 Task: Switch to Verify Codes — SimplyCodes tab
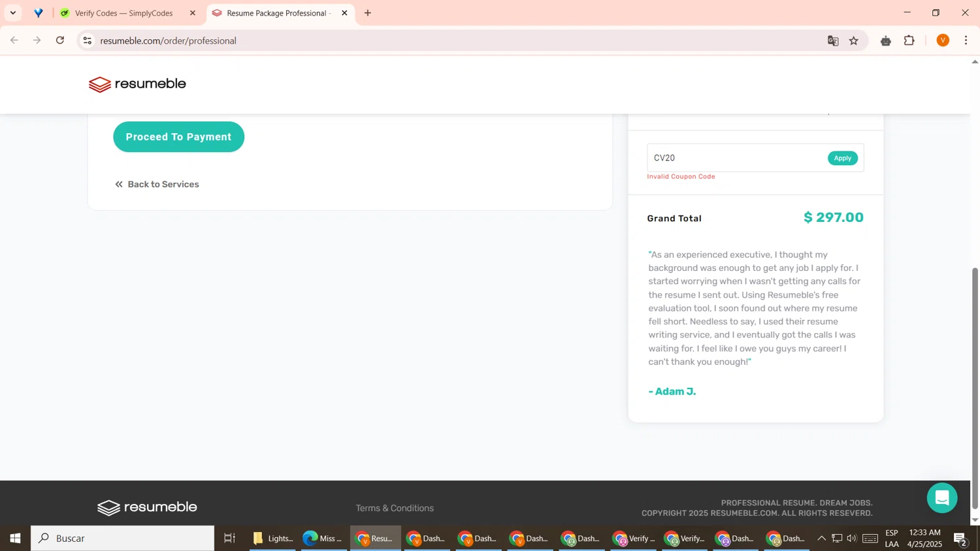pyautogui.click(x=124, y=13)
